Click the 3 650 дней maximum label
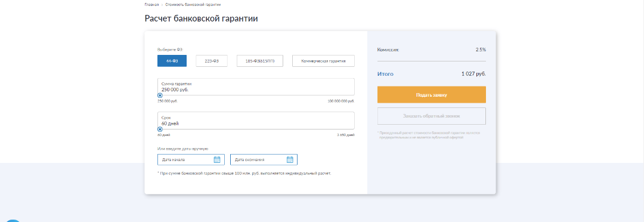 tap(346, 134)
